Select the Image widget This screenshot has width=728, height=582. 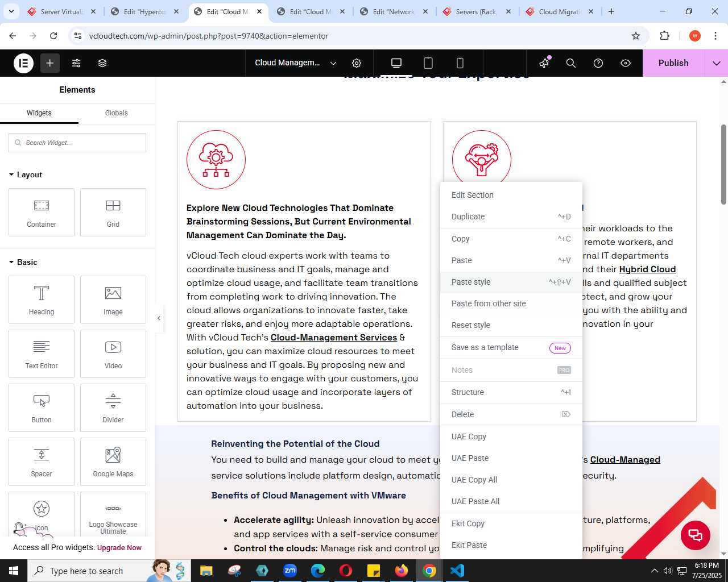[113, 300]
